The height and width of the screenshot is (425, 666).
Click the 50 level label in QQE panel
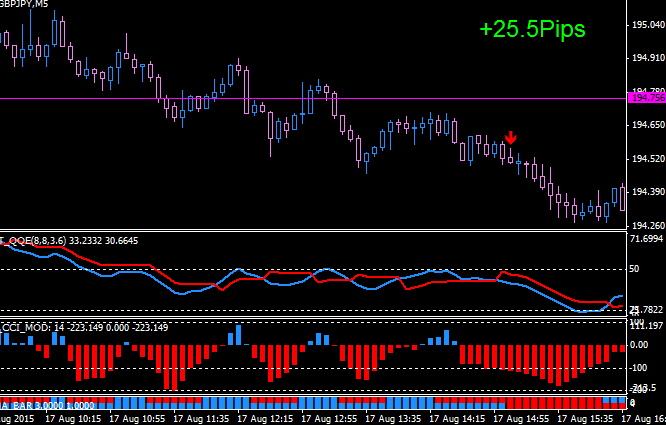tap(633, 270)
